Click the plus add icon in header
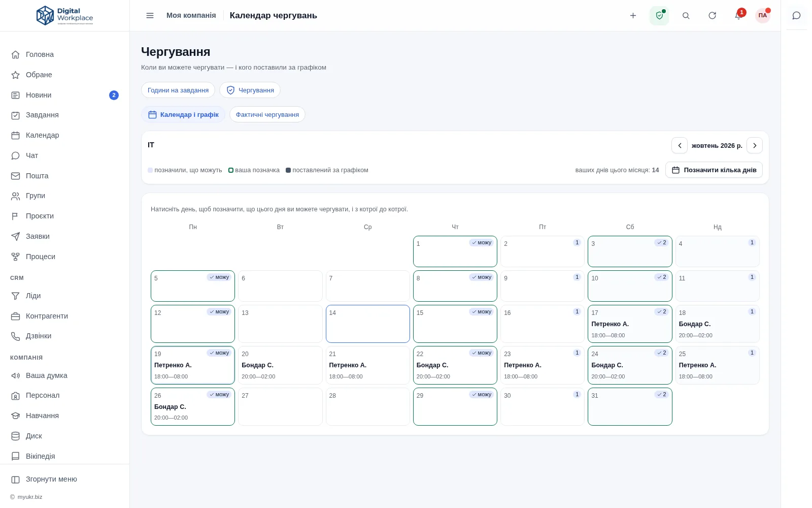Image resolution: width=812 pixels, height=508 pixels. [633, 16]
